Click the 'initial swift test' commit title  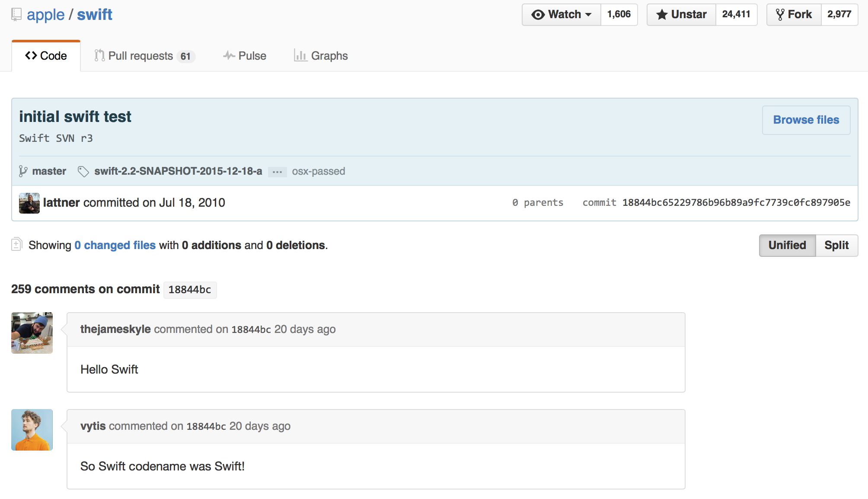click(75, 117)
